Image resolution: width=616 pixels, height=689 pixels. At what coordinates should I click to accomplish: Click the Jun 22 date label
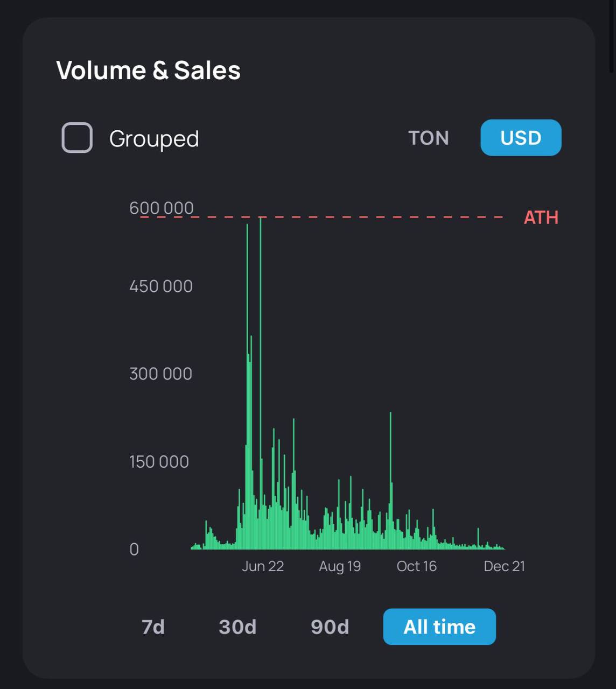coord(263,566)
